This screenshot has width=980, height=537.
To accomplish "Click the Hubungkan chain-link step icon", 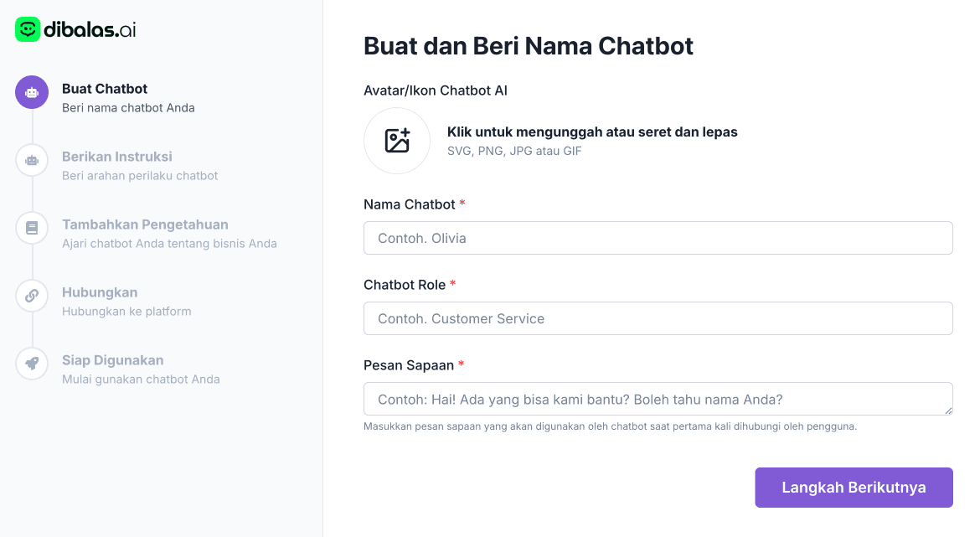I will pyautogui.click(x=31, y=295).
